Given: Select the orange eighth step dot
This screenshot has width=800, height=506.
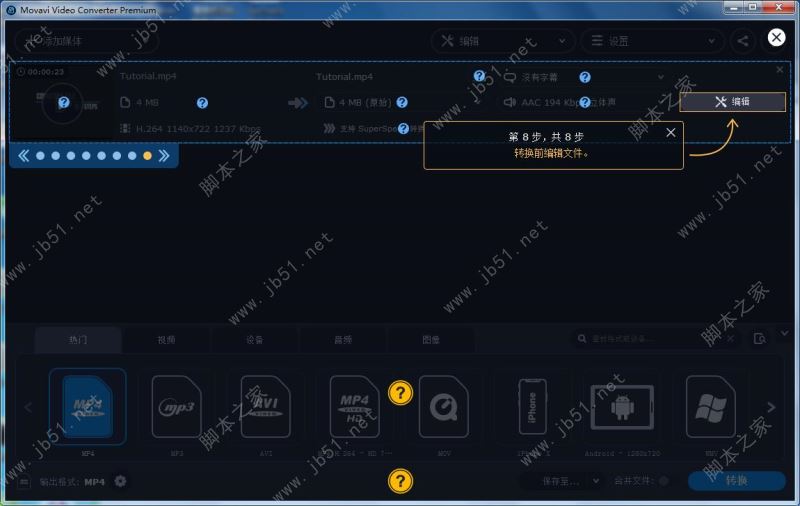Looking at the screenshot, I should coord(147,156).
